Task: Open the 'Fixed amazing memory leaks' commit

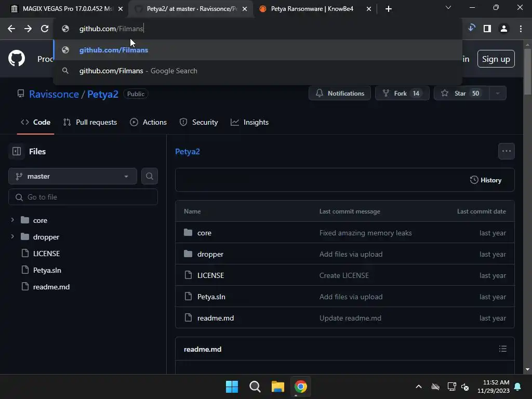Action: [x=365, y=233]
